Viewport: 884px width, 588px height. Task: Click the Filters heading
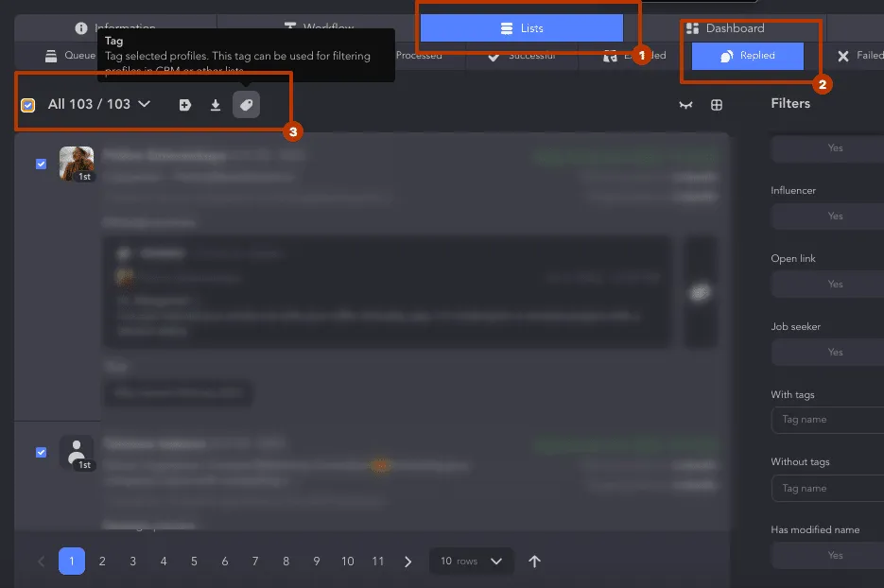point(790,103)
